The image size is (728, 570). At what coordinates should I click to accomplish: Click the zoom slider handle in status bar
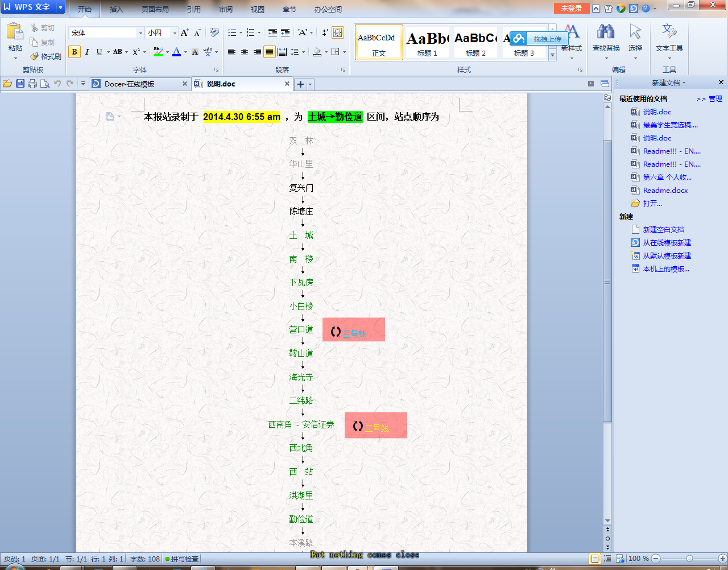coord(689,559)
